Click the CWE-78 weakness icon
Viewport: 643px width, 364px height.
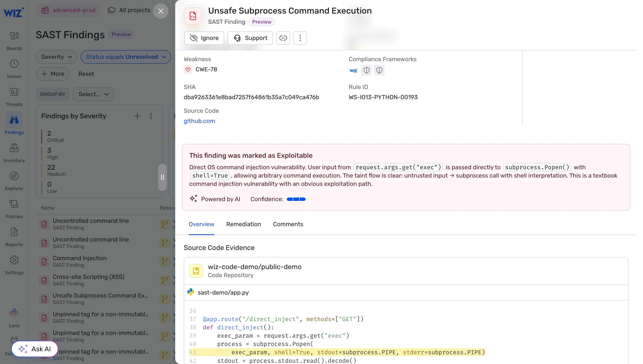[188, 69]
